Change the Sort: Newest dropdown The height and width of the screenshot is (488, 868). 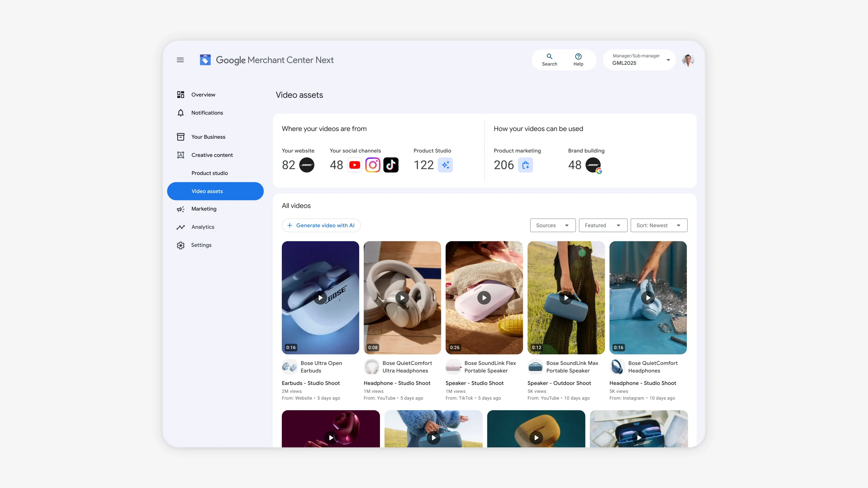[x=658, y=225]
